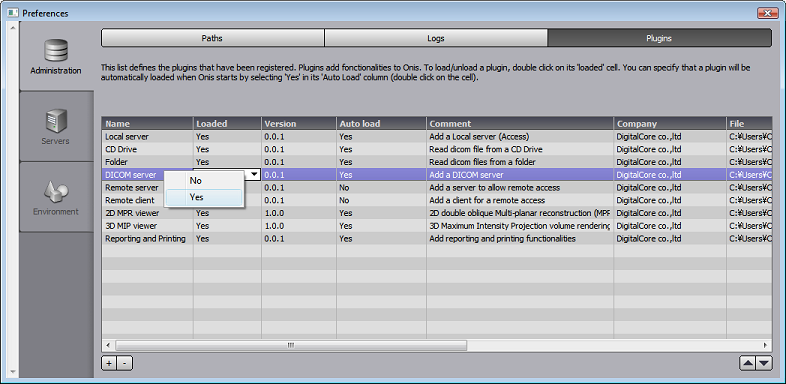
Task: Remove plugin with the minus button
Action: click(125, 363)
